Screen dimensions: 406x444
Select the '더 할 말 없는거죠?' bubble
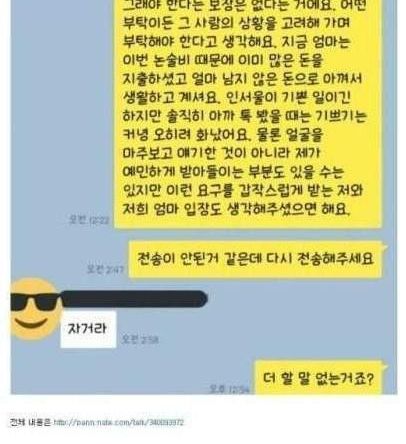[x=318, y=378]
